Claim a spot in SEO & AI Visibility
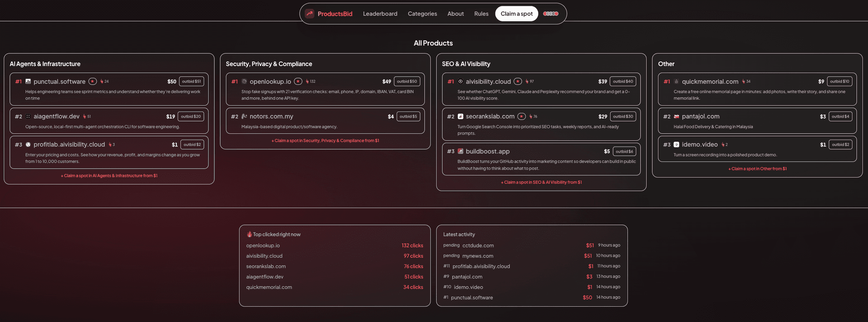The image size is (868, 322). point(541,182)
